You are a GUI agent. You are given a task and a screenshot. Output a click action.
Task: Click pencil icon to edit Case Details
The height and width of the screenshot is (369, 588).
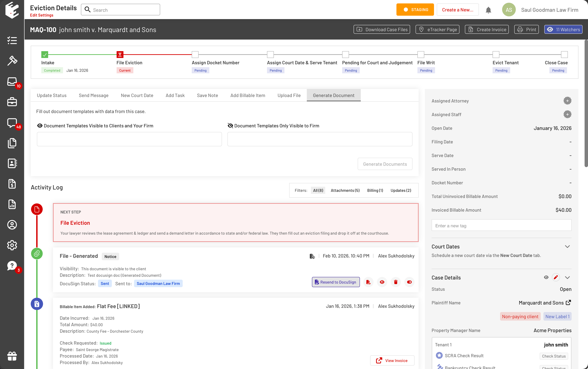(x=556, y=277)
